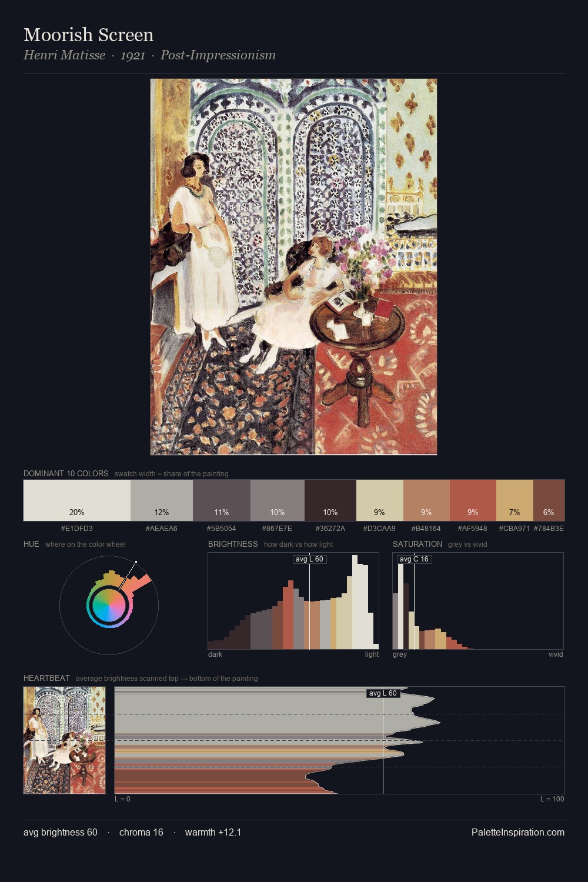The image size is (588, 882).
Task: Click 'swatch width = share of the painting' caption
Action: tap(172, 474)
